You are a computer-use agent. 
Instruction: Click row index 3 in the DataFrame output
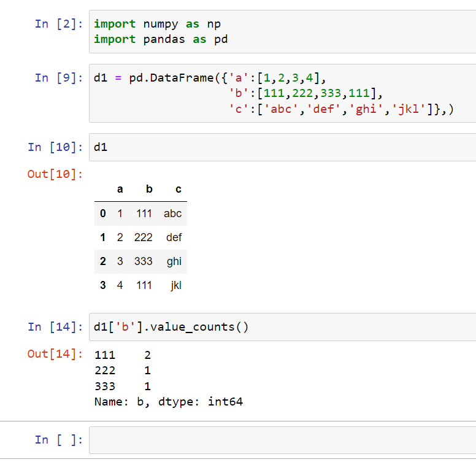pyautogui.click(x=103, y=285)
